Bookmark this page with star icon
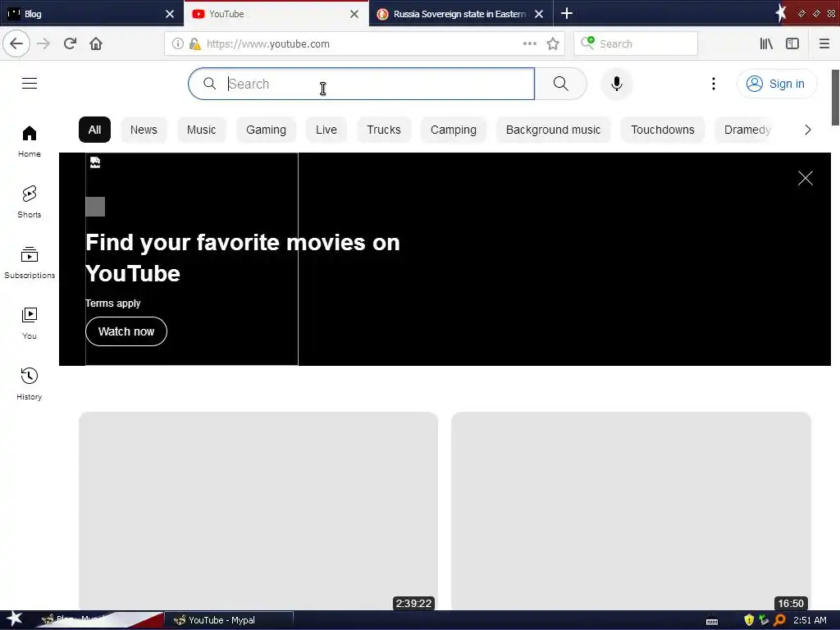This screenshot has height=630, width=840. [x=553, y=43]
